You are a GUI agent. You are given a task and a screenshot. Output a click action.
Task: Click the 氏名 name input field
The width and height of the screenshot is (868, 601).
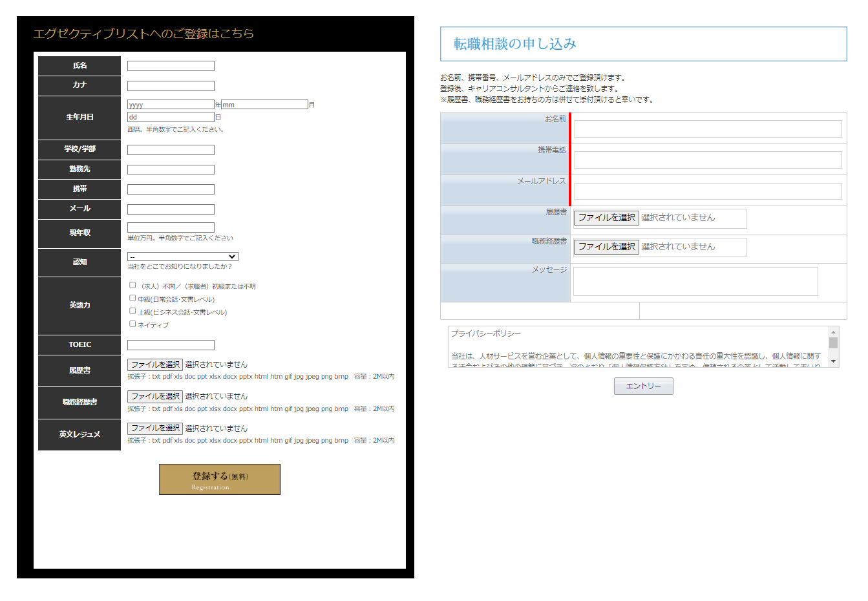pos(171,66)
